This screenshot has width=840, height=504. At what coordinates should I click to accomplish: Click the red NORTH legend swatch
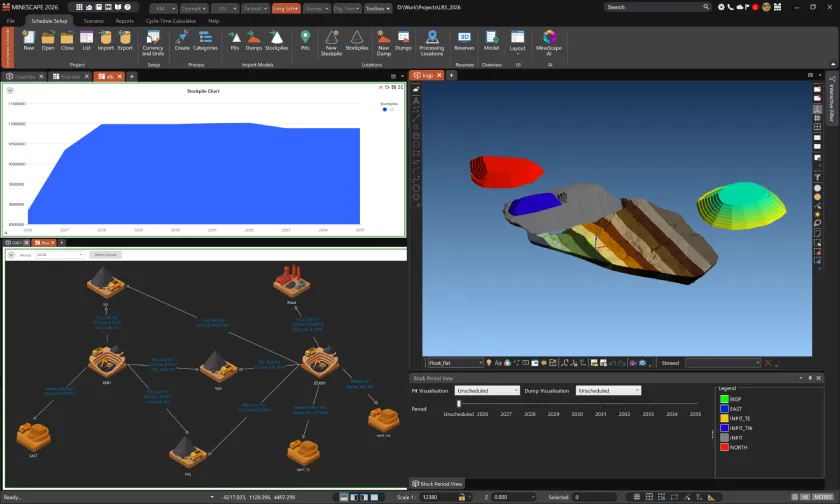(724, 447)
